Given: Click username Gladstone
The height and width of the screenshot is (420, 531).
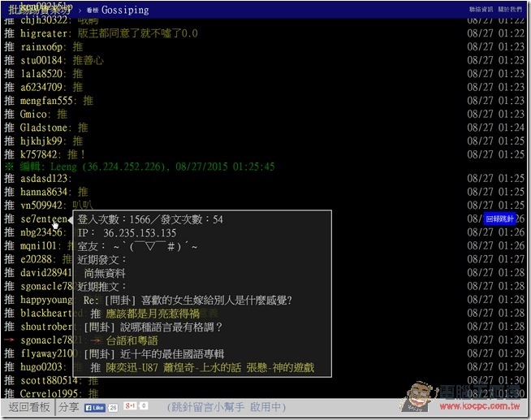Looking at the screenshot, I should pos(44,128).
